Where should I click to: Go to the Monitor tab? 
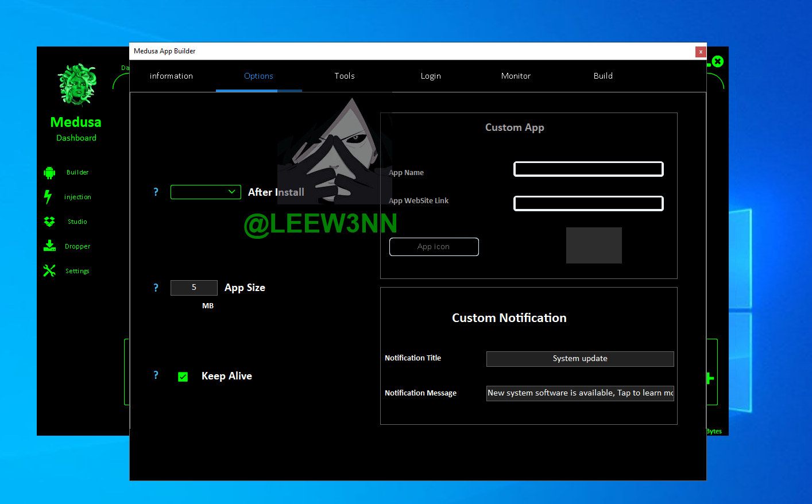tap(516, 76)
